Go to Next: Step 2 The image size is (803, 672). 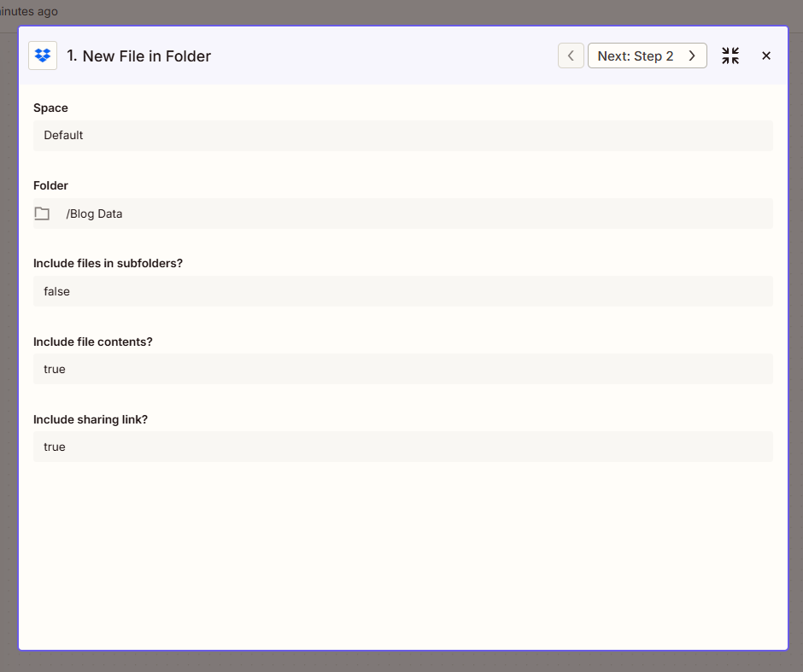[636, 56]
